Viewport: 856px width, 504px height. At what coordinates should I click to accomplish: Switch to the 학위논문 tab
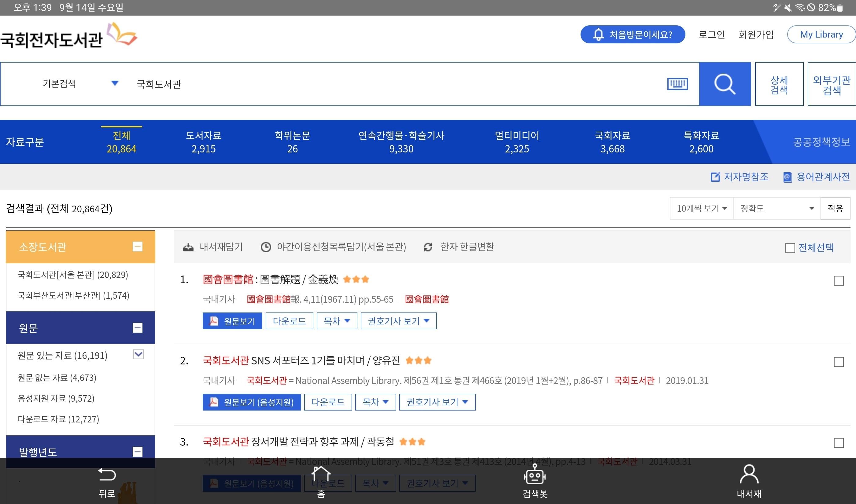click(292, 142)
